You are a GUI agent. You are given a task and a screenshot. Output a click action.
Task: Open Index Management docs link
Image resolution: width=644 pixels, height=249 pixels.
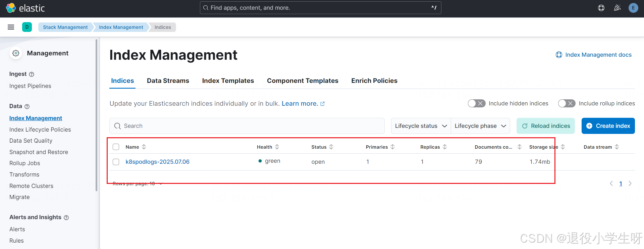tap(594, 55)
